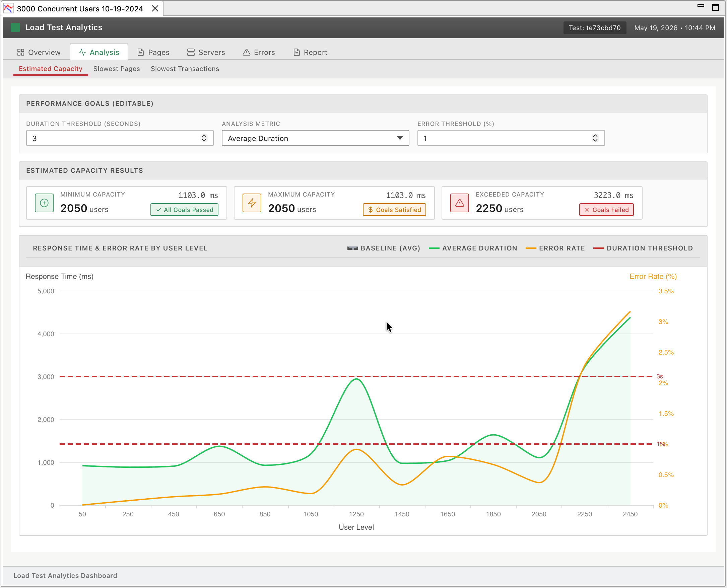This screenshot has height=588, width=727.
Task: Click the Errors warning triangle icon
Action: pyautogui.click(x=246, y=52)
